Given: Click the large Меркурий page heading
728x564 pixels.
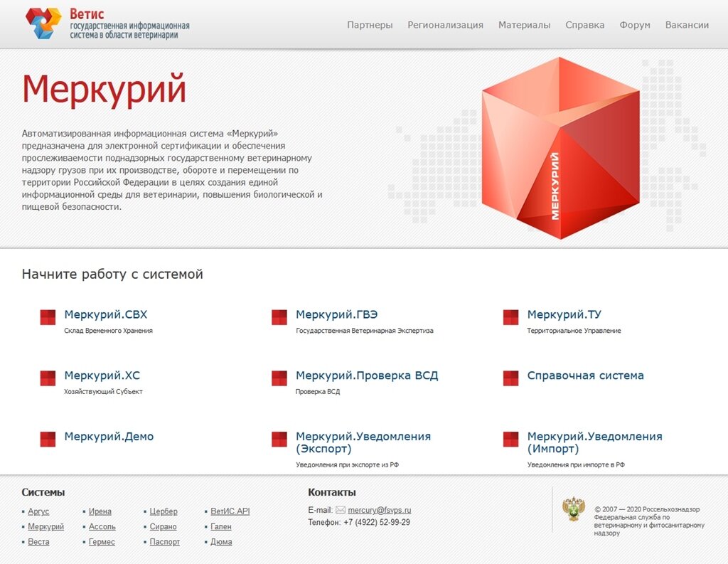Looking at the screenshot, I should pos(104,89).
